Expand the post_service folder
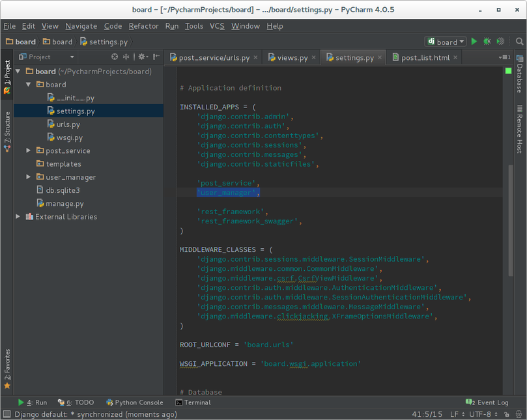This screenshot has height=420, width=527. click(29, 150)
